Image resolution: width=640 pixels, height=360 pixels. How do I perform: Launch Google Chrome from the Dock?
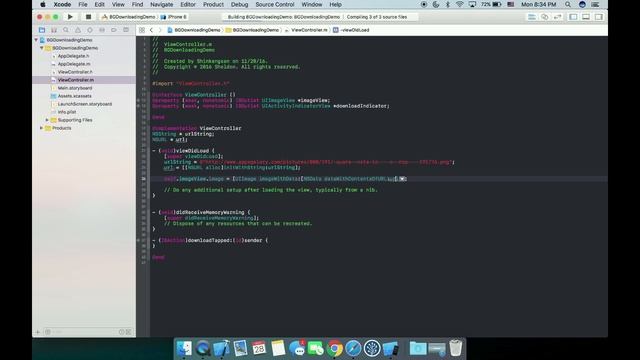pyautogui.click(x=334, y=349)
